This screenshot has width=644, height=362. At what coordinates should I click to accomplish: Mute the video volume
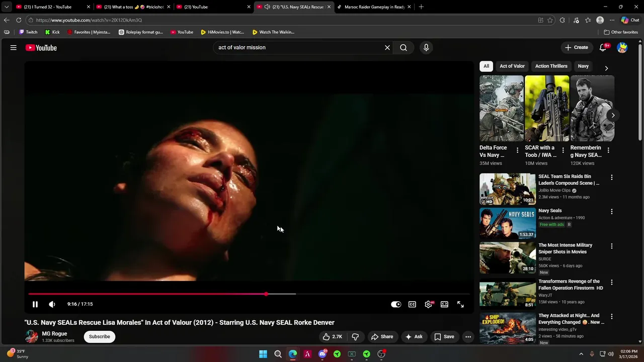52,304
